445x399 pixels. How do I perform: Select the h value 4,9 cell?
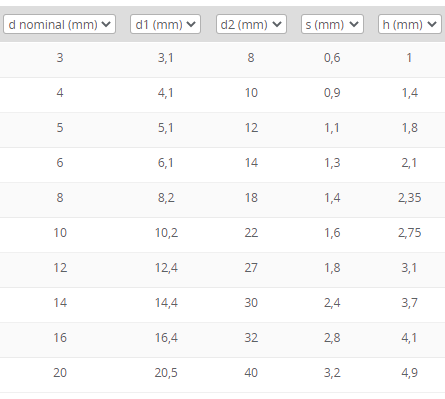pos(410,373)
